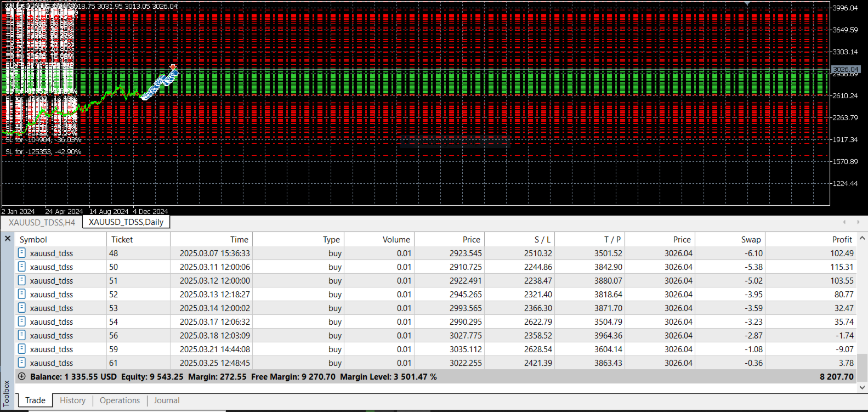Click stop loss value 2622.79

click(538, 321)
